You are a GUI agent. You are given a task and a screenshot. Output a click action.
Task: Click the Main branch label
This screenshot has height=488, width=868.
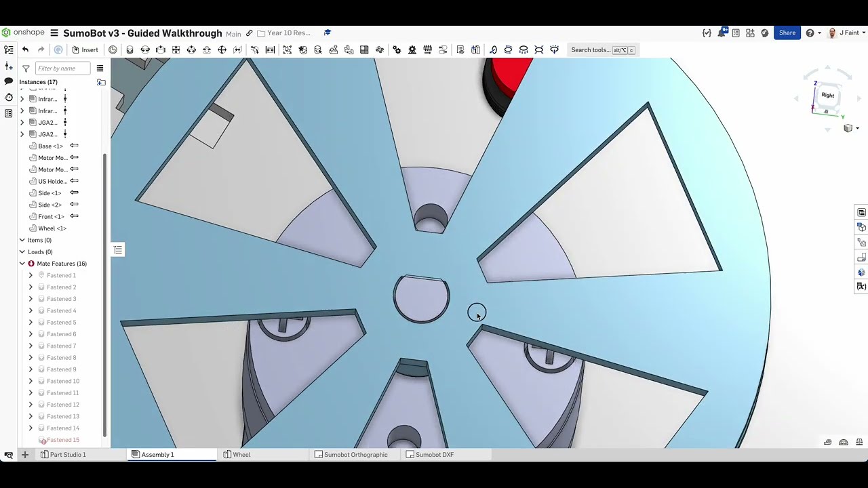[x=233, y=33]
